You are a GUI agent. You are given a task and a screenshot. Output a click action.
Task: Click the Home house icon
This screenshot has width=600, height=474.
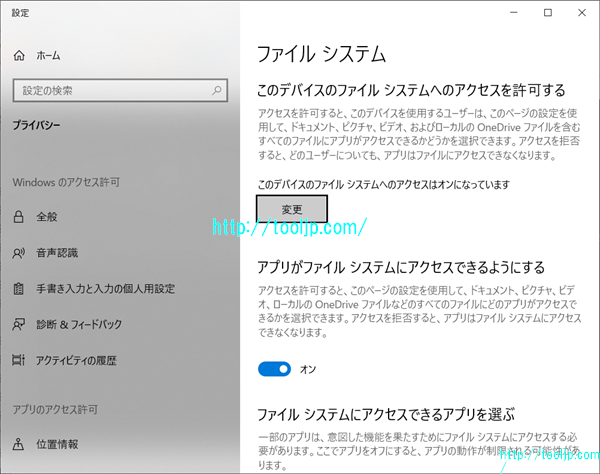[x=19, y=56]
